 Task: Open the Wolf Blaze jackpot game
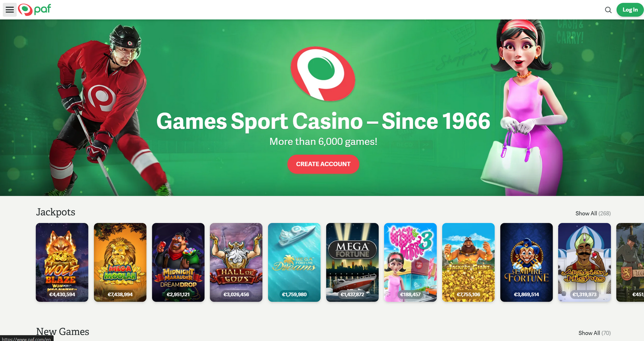(62, 262)
